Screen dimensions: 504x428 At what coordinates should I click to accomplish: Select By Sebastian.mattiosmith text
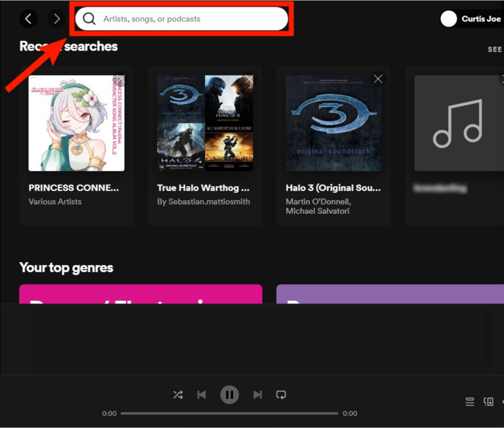pos(204,202)
